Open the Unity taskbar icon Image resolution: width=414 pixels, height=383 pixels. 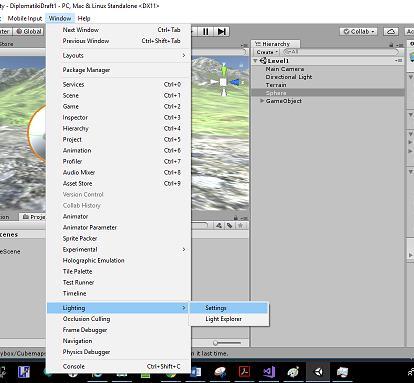[318, 372]
